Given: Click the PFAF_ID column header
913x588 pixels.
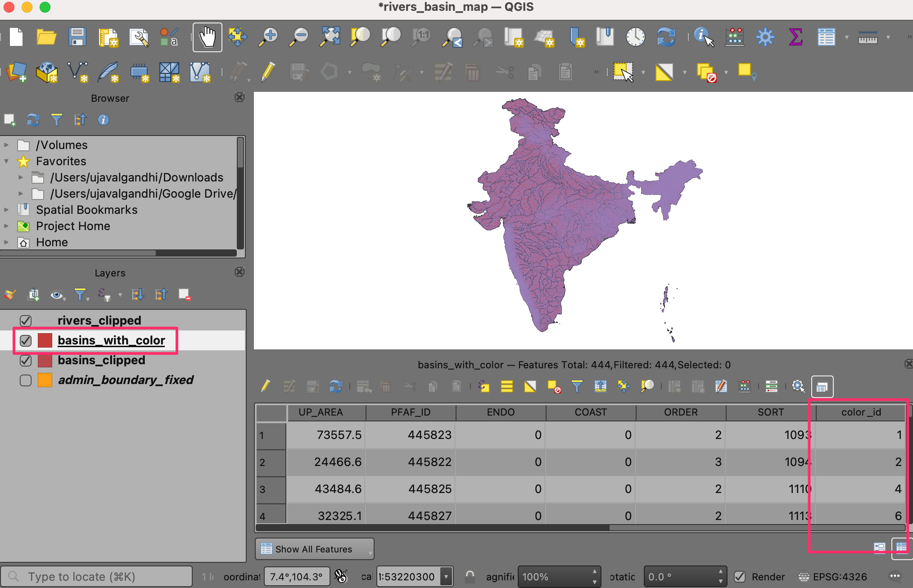Looking at the screenshot, I should (410, 412).
